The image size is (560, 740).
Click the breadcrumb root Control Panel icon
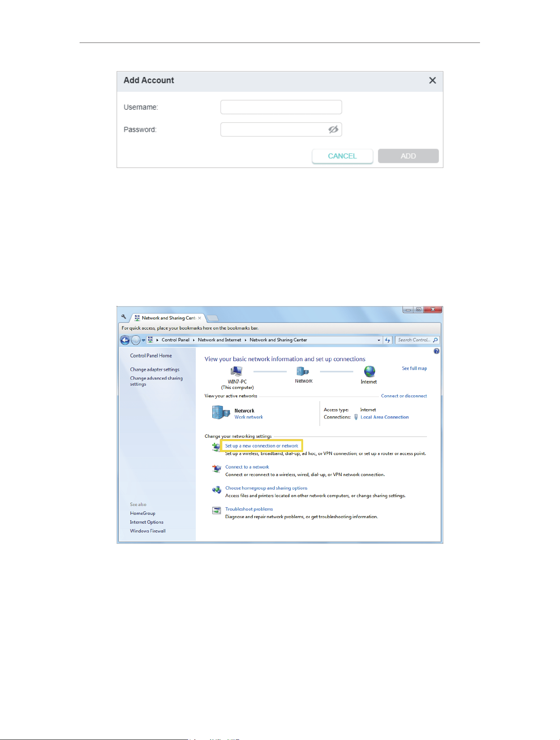click(150, 340)
